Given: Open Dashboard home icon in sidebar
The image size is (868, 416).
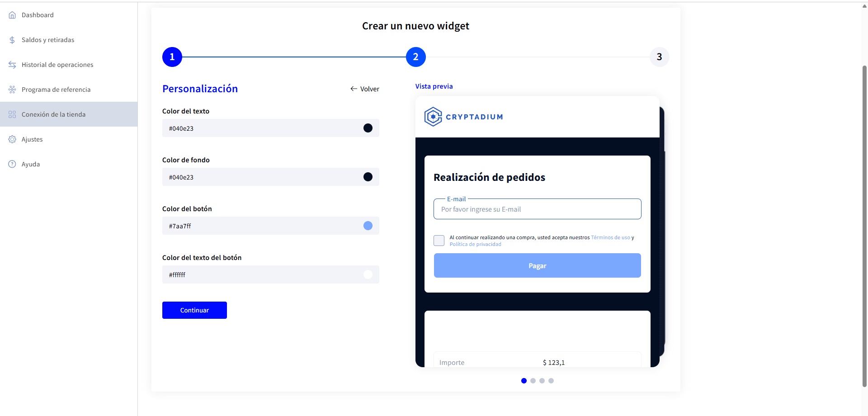Looking at the screenshot, I should (12, 15).
